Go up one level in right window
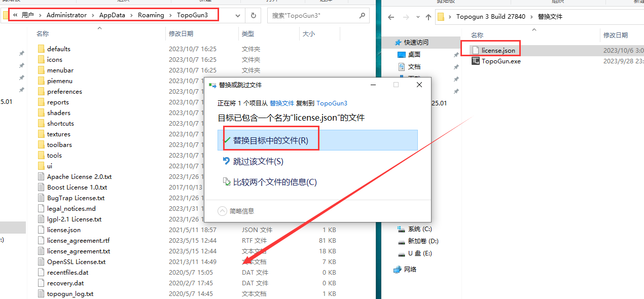Viewport: 644px width, 299px height. 428,17
